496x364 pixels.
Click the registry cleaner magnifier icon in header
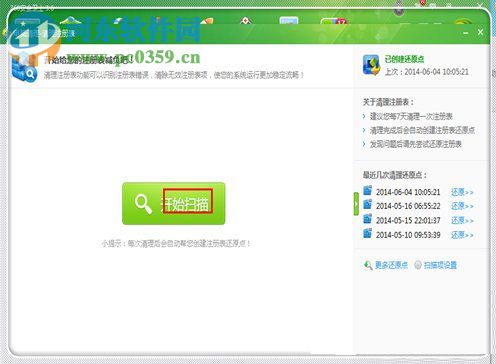click(x=24, y=69)
